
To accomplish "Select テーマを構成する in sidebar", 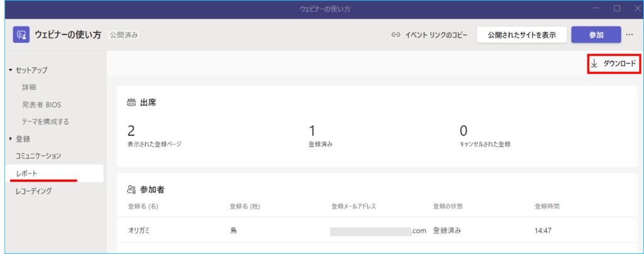I will click(x=45, y=121).
